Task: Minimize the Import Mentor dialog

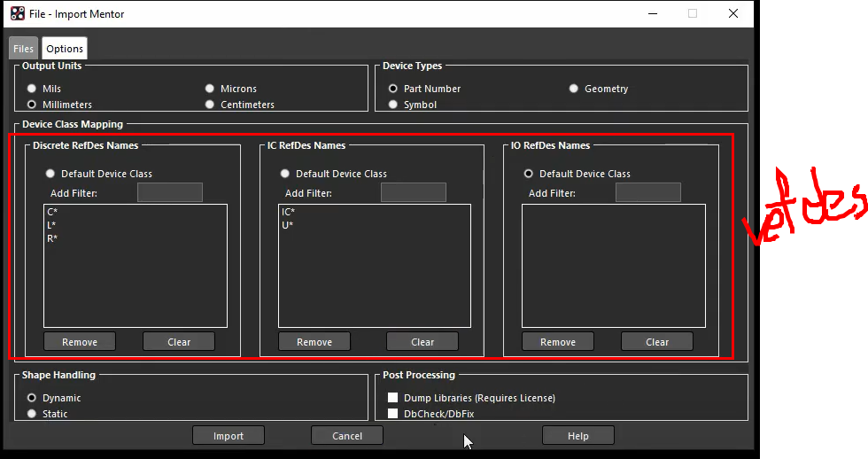Action: pyautogui.click(x=654, y=14)
